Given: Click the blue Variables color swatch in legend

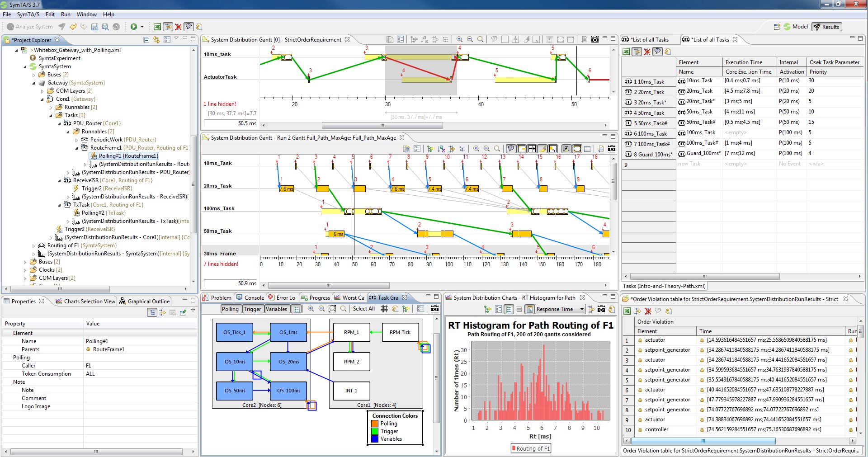Looking at the screenshot, I should click(374, 439).
